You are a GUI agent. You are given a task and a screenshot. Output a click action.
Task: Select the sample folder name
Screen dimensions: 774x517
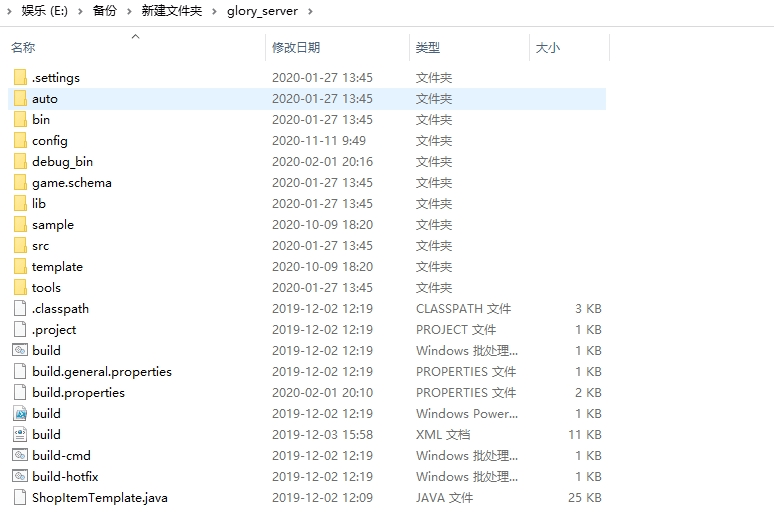(53, 225)
